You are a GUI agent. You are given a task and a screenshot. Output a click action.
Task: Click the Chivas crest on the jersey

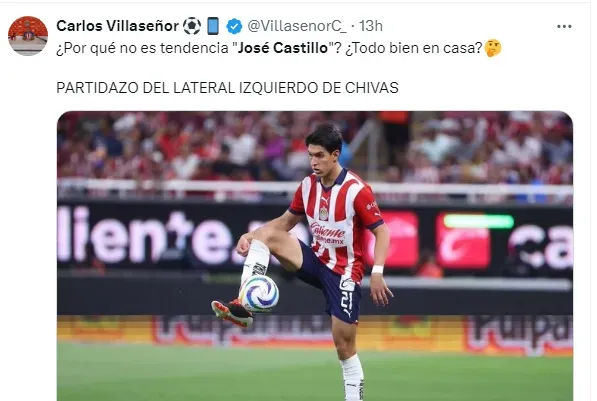(x=324, y=213)
